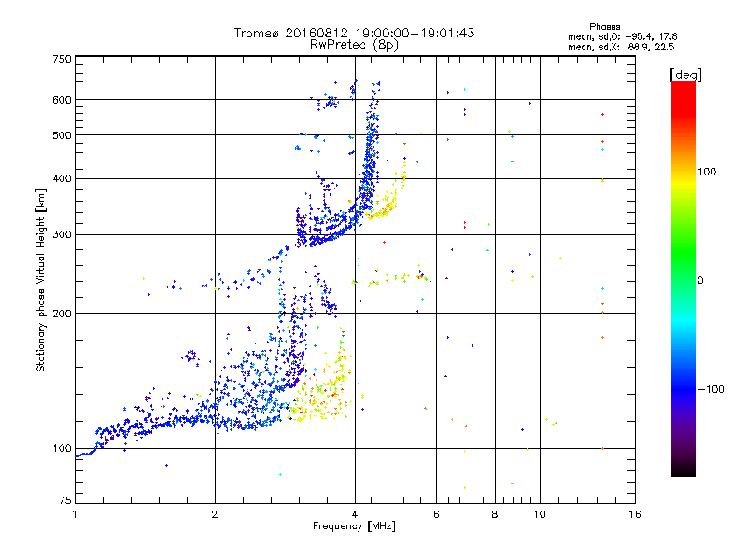The image size is (747, 560).
Task: Click the x-axis tick label '2'
Action: (215, 514)
